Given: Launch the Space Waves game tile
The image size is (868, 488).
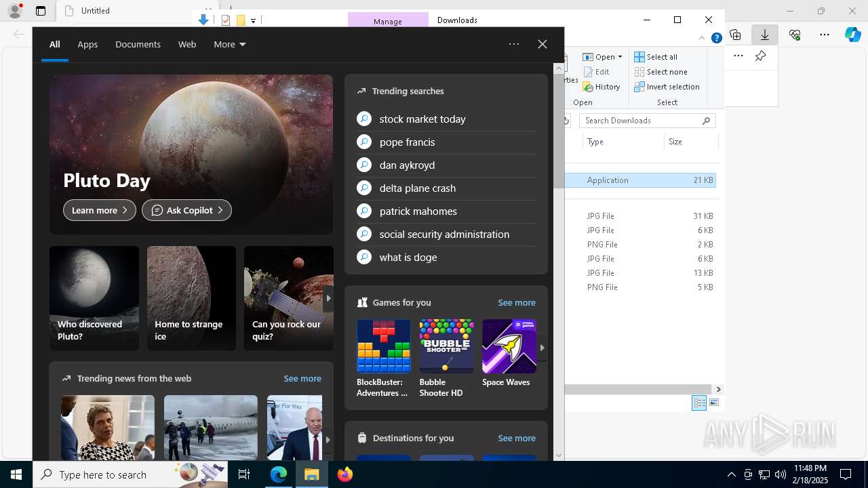Looking at the screenshot, I should [509, 353].
